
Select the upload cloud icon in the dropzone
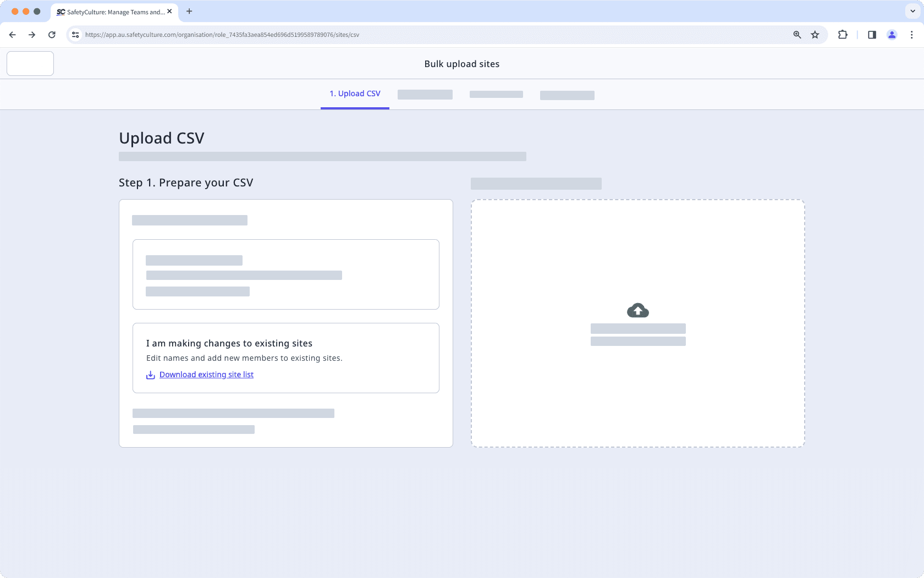tap(637, 310)
